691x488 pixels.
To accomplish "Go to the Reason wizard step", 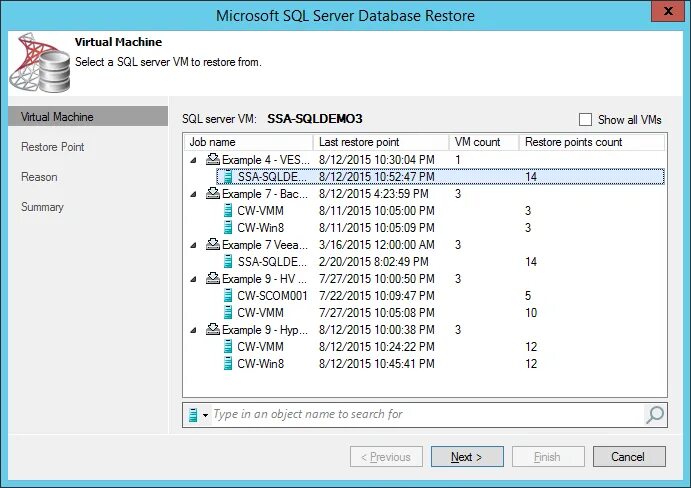I will point(39,177).
